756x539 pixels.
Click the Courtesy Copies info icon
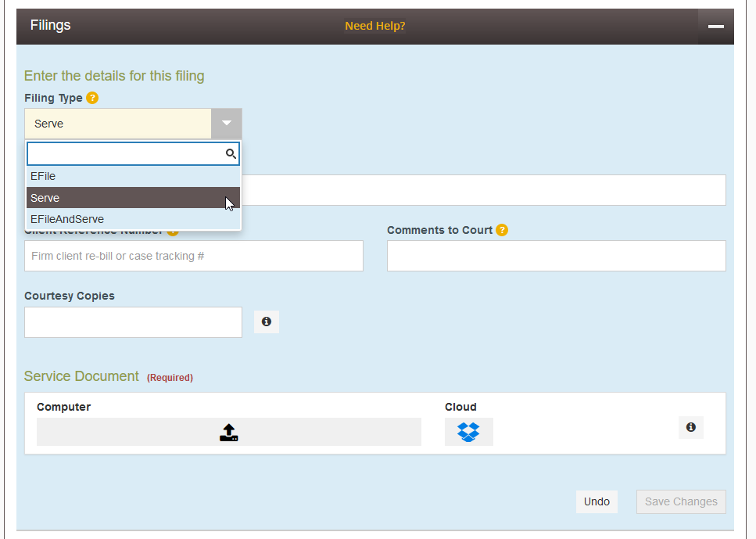[266, 322]
